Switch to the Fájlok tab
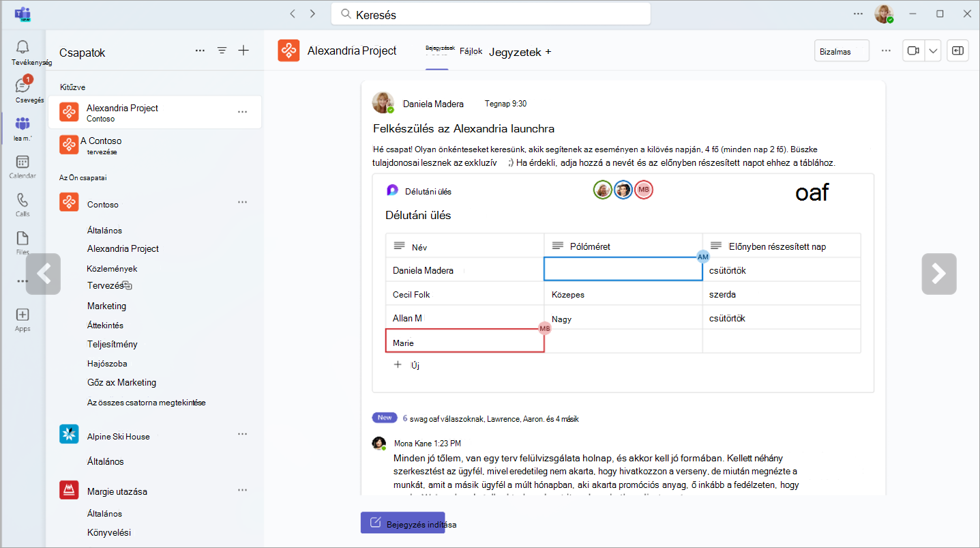 471,51
